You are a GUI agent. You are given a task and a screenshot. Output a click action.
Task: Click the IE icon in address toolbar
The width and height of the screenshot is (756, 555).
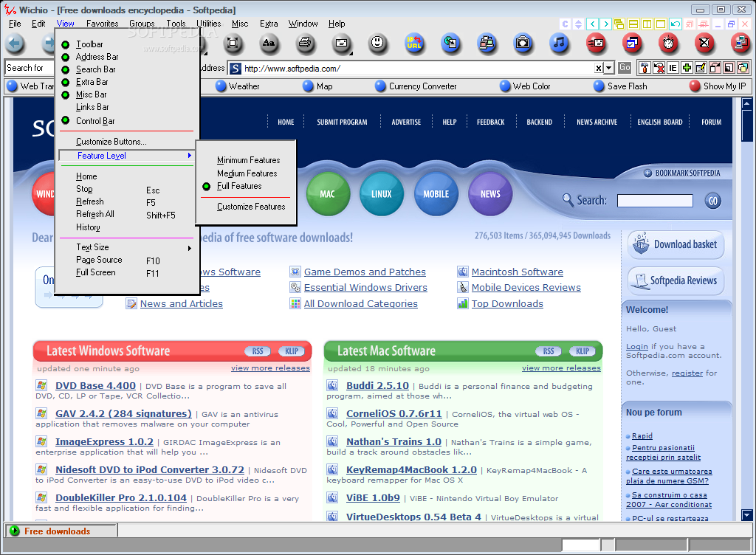(673, 68)
